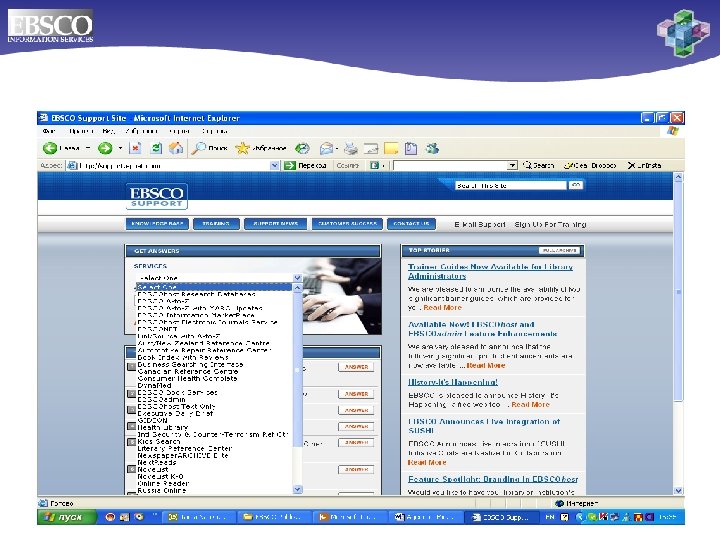
Task: Click the green Forward arrow button
Action: (105, 148)
